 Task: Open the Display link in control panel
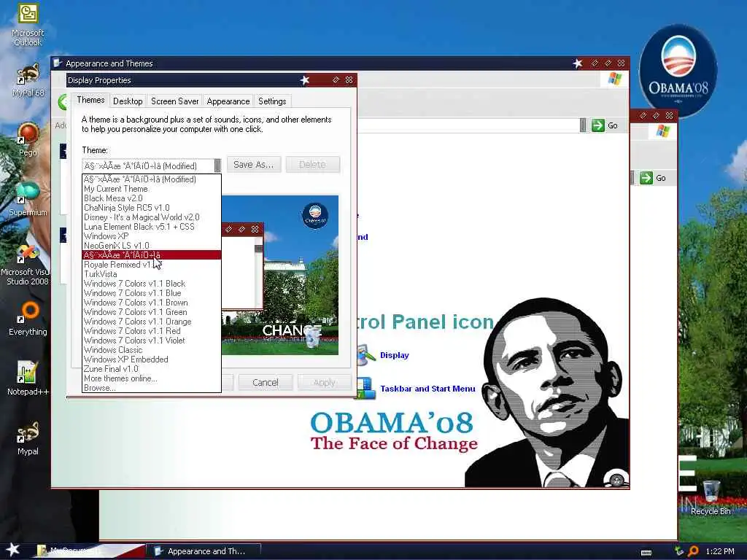coord(394,355)
